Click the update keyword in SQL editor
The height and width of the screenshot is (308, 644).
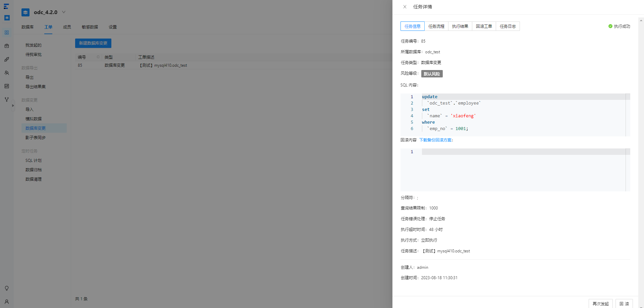pyautogui.click(x=430, y=97)
